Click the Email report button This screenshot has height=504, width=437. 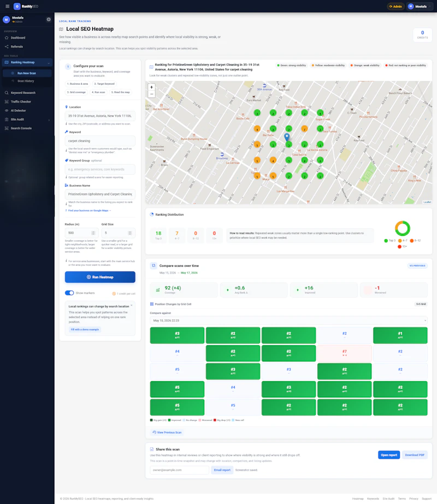(x=222, y=470)
